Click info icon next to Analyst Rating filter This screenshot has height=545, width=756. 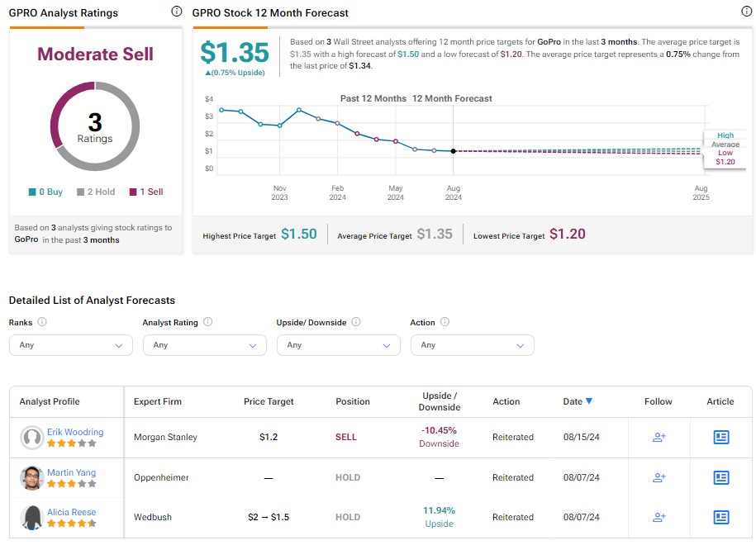(x=208, y=322)
